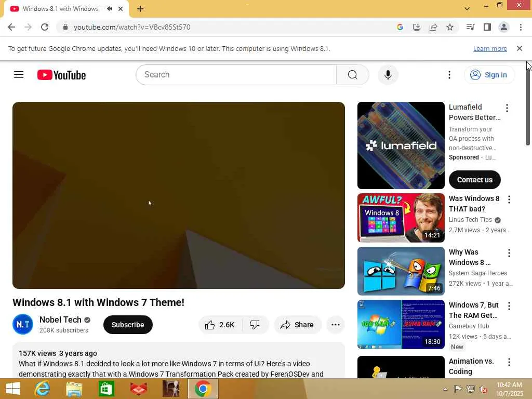Open a new tab with plus button

click(140, 9)
